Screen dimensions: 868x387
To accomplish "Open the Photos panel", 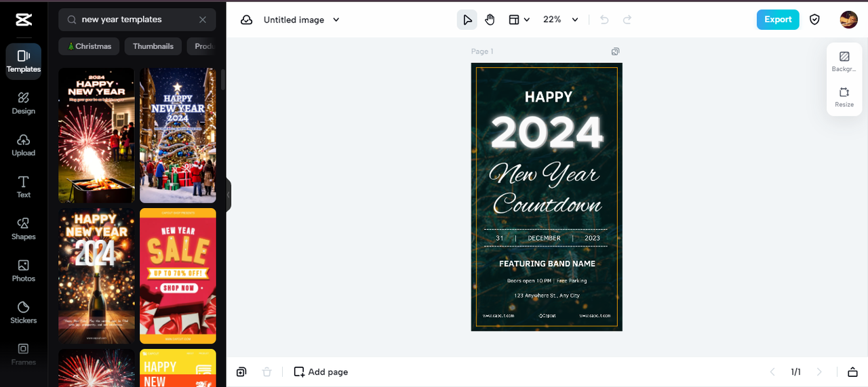I will pos(24,270).
